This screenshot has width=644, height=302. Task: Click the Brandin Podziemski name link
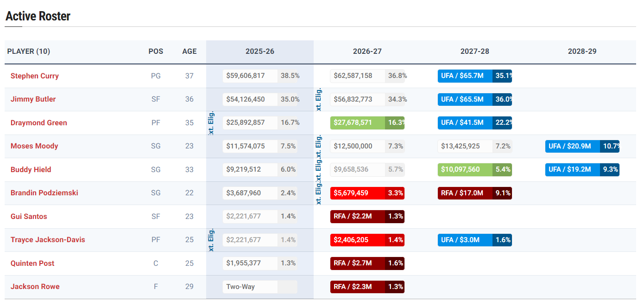[44, 193]
